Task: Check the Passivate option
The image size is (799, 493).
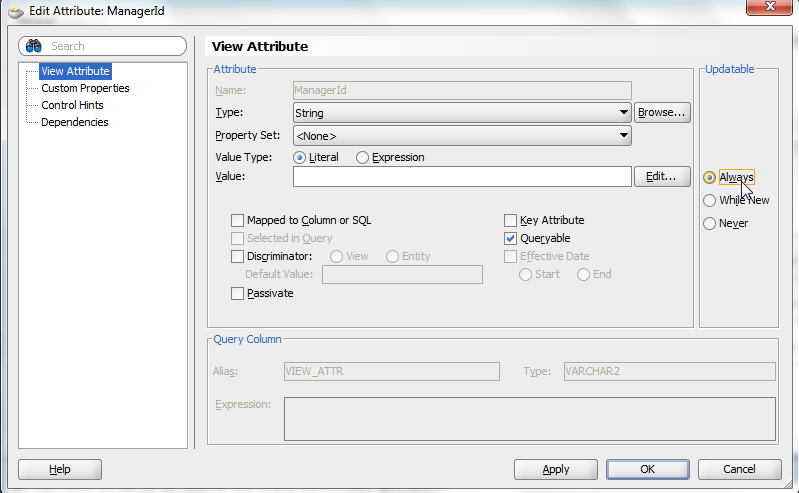Action: coord(237,293)
